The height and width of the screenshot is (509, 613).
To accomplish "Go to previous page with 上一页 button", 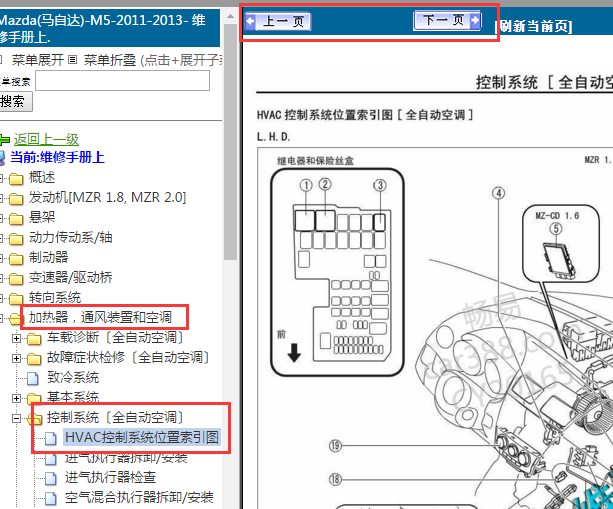I will pyautogui.click(x=278, y=21).
